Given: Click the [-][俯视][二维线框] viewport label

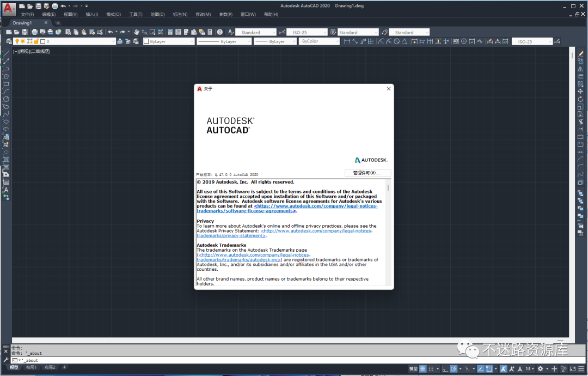Looking at the screenshot, I should pyautogui.click(x=31, y=51).
